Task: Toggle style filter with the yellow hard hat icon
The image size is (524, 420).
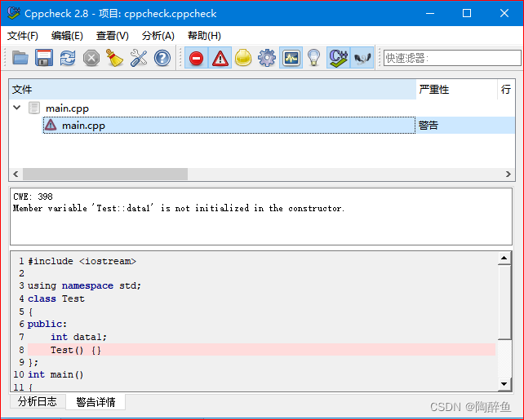Action: pyautogui.click(x=243, y=58)
